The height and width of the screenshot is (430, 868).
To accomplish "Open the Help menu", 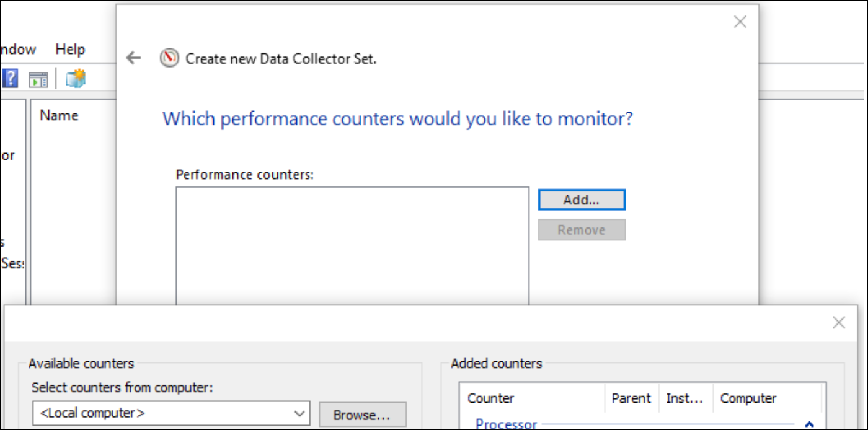I will pos(70,49).
